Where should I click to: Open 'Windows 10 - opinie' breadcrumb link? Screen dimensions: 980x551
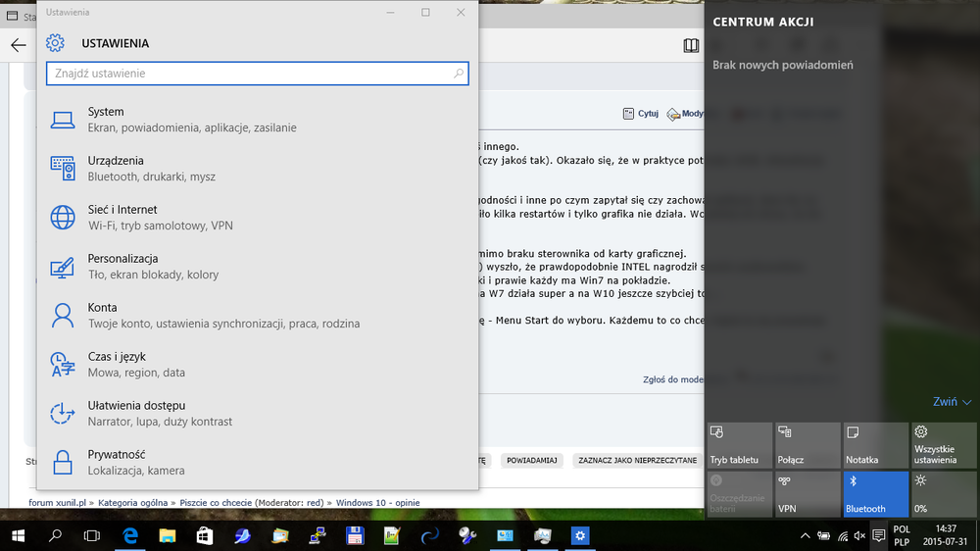[377, 502]
